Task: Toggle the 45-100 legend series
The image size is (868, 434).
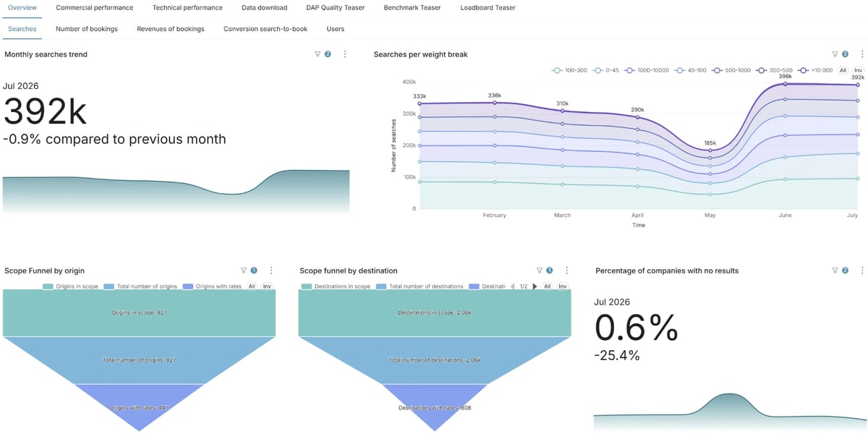Action: pos(690,70)
